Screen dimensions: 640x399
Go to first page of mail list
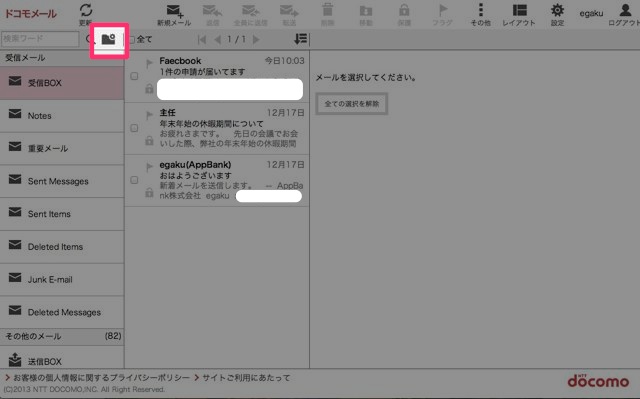[202, 39]
